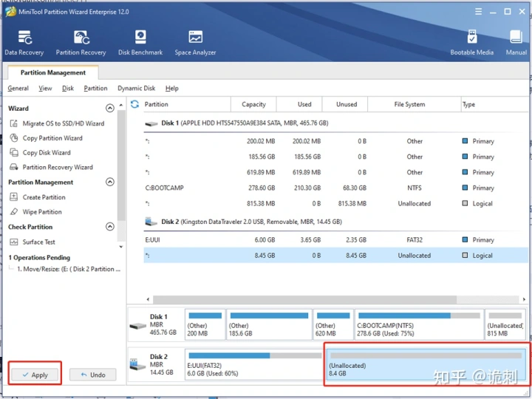The width and height of the screenshot is (532, 399).
Task: Sort by Partition column header
Action: [186, 104]
